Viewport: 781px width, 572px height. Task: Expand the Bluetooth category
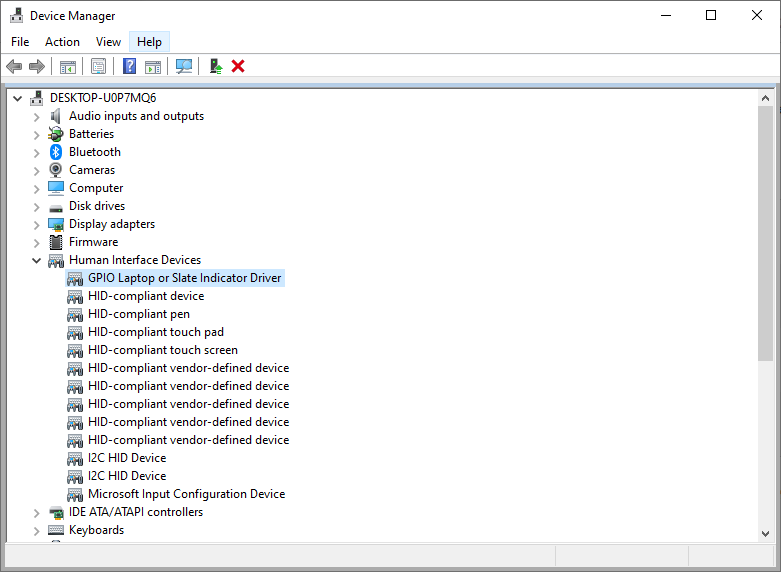click(x=36, y=152)
